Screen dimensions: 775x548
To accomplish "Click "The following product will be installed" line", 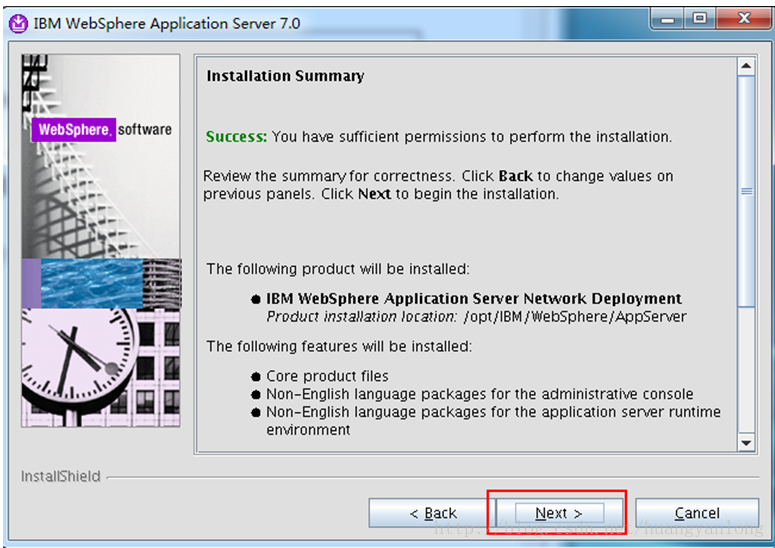I will click(338, 269).
